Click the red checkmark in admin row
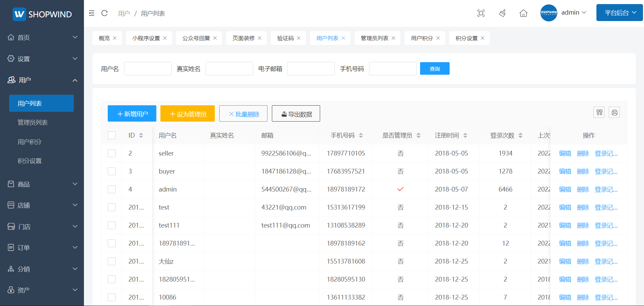This screenshot has width=644, height=306. pos(401,189)
